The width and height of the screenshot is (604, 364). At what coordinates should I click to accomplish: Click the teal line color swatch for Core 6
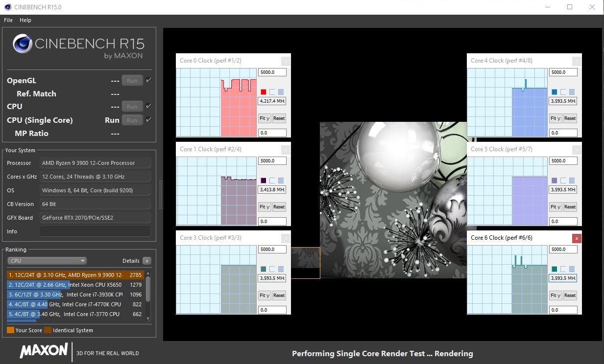click(x=554, y=269)
